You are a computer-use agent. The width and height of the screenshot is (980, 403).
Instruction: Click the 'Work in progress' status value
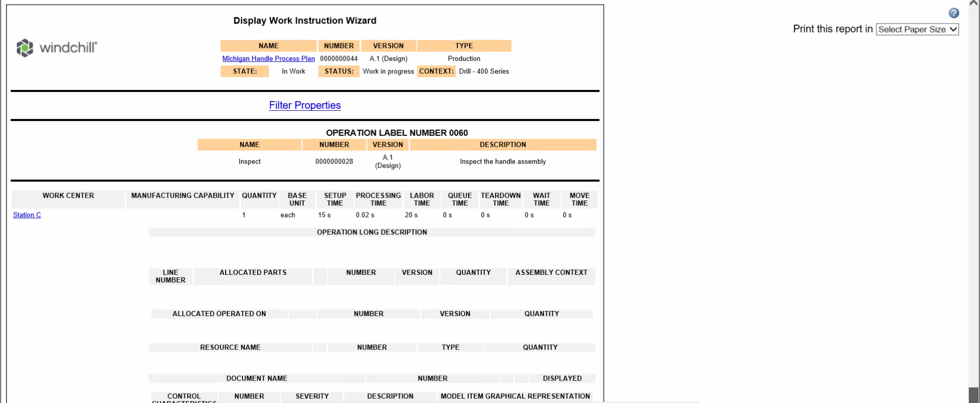[x=388, y=72]
